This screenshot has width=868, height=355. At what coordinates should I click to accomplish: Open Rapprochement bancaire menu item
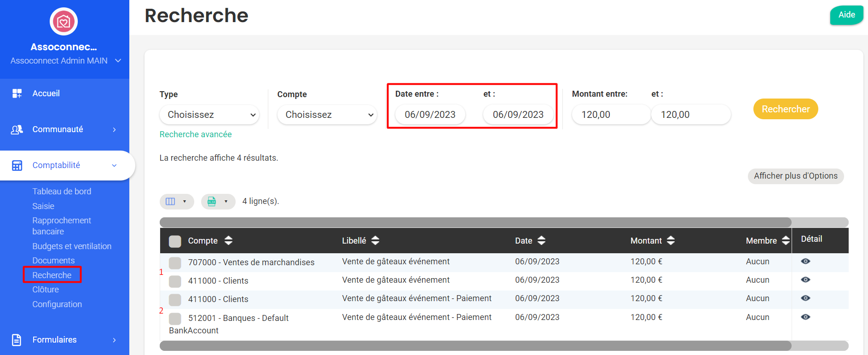click(62, 226)
